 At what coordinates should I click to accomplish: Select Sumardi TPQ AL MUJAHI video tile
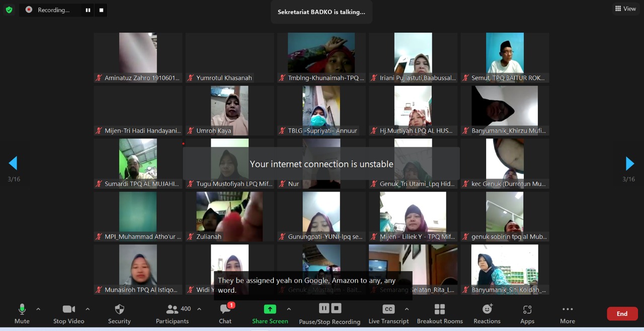click(138, 163)
